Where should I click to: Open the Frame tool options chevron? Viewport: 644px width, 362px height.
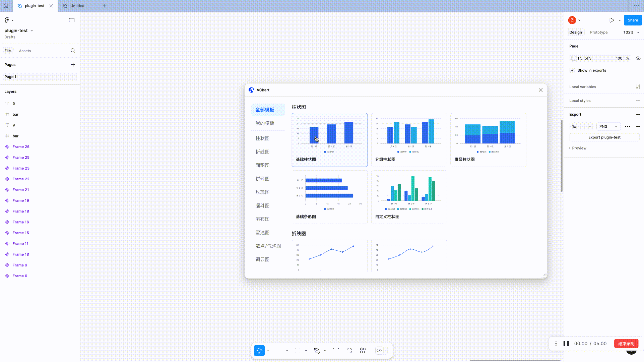point(287,351)
